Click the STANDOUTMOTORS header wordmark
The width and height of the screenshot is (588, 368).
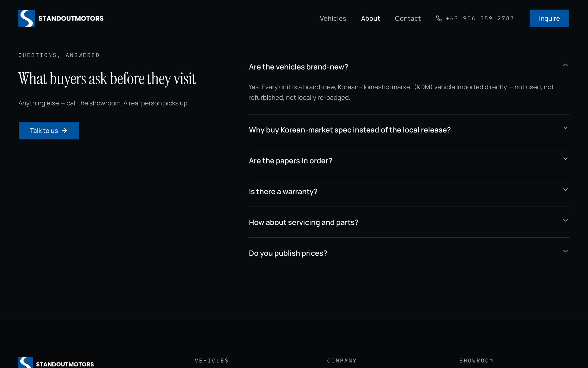tap(71, 18)
